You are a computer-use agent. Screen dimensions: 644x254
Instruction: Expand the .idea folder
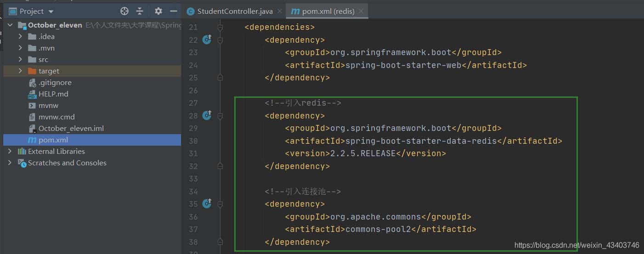coord(20,36)
